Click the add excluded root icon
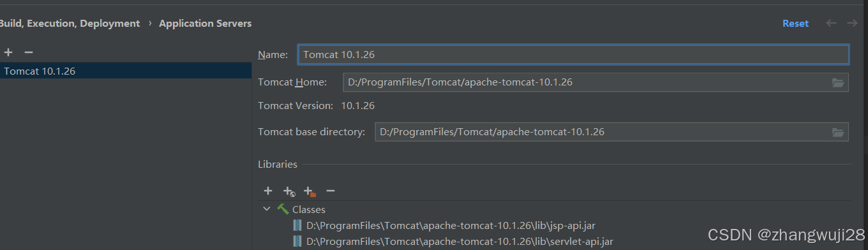This screenshot has width=868, height=250. pos(310,191)
